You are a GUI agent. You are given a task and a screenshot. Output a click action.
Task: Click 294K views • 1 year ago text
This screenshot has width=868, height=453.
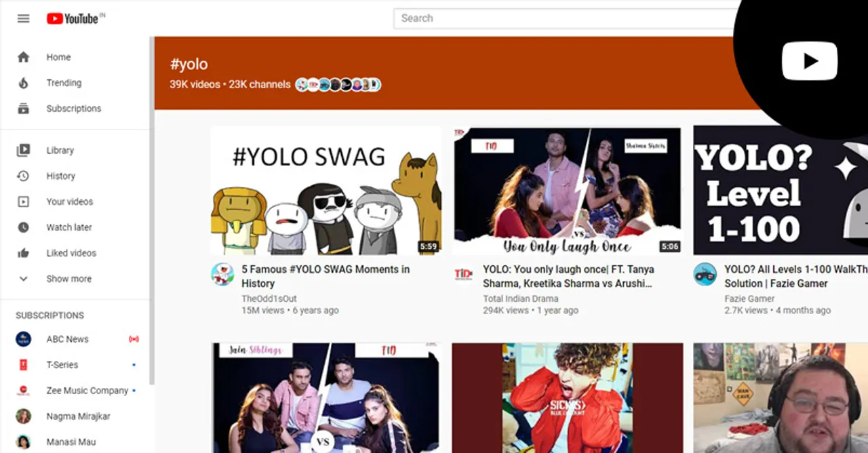[530, 311]
